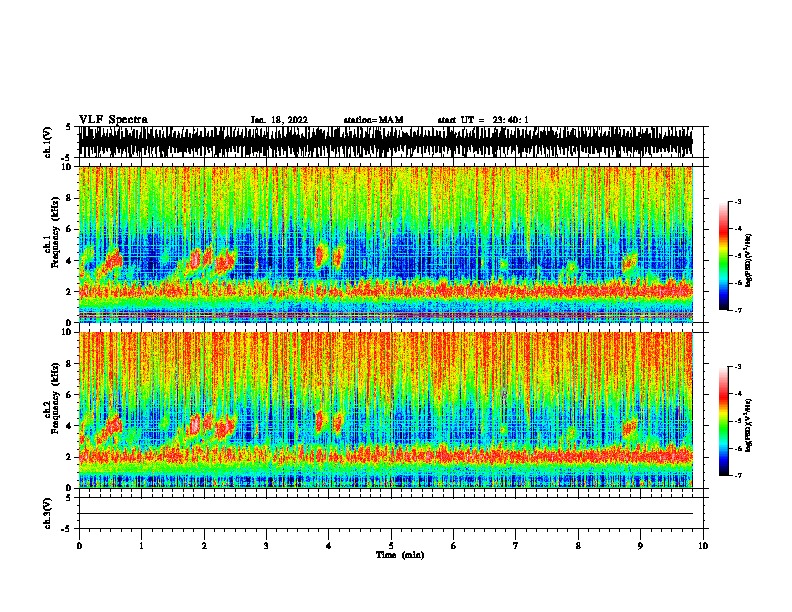Click the ch.2 spectrogram color bar

pos(724,421)
